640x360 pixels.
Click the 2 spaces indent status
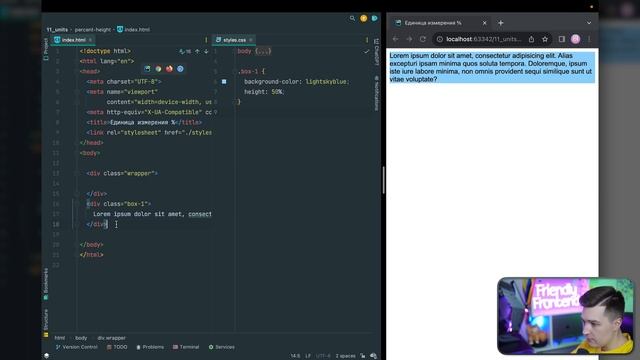tap(345, 356)
